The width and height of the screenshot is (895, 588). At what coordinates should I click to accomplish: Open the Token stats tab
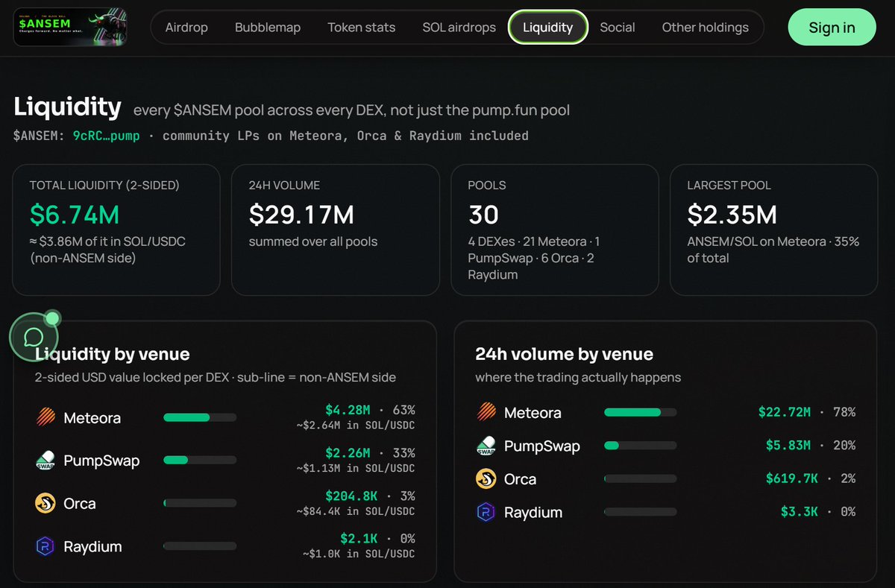362,28
